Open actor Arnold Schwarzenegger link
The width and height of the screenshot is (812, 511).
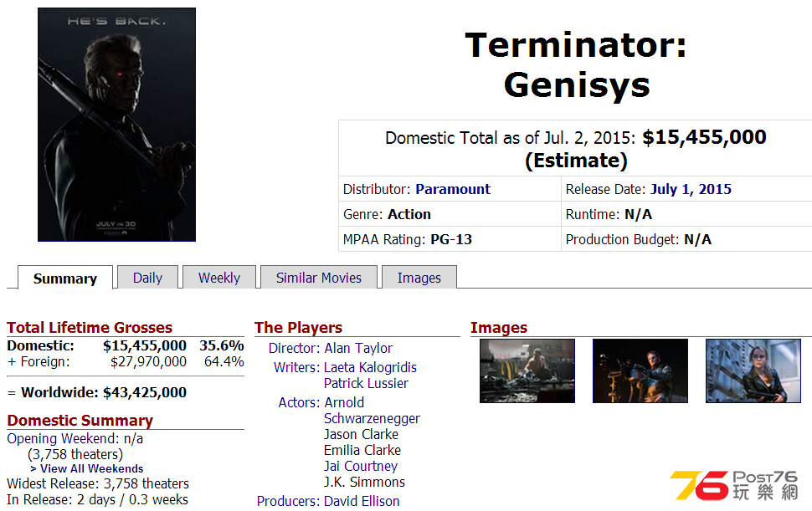pos(372,410)
